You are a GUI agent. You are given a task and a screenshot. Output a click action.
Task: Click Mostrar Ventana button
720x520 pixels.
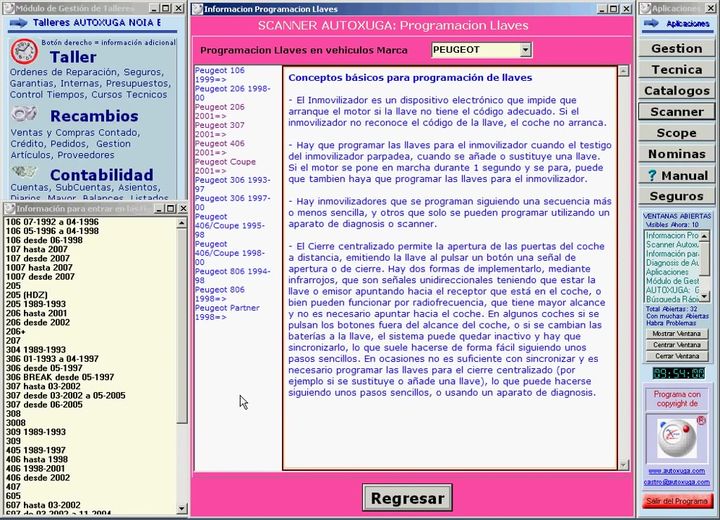pyautogui.click(x=676, y=333)
